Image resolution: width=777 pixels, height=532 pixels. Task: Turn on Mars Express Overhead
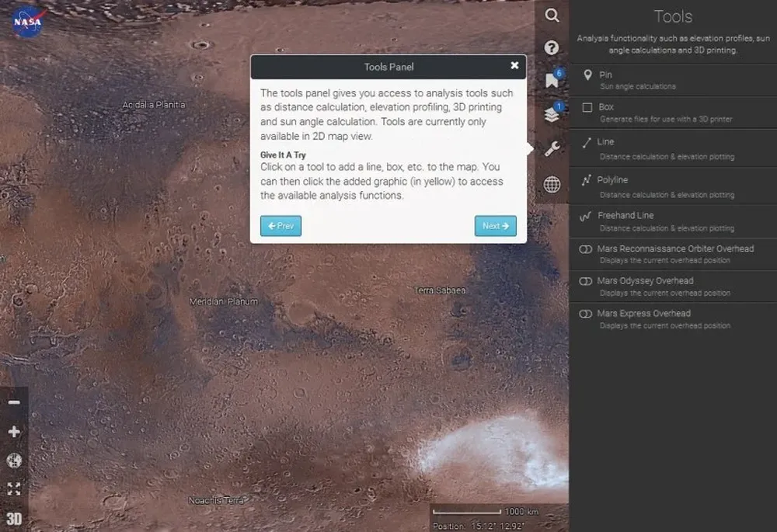(586, 314)
